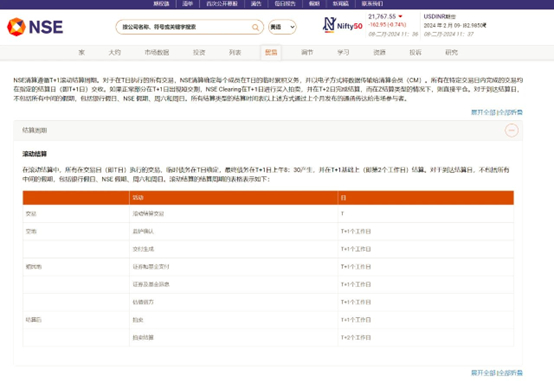Open 联系我们 link in top bar
Viewport: 554px width, 382px height.
tap(372, 4)
